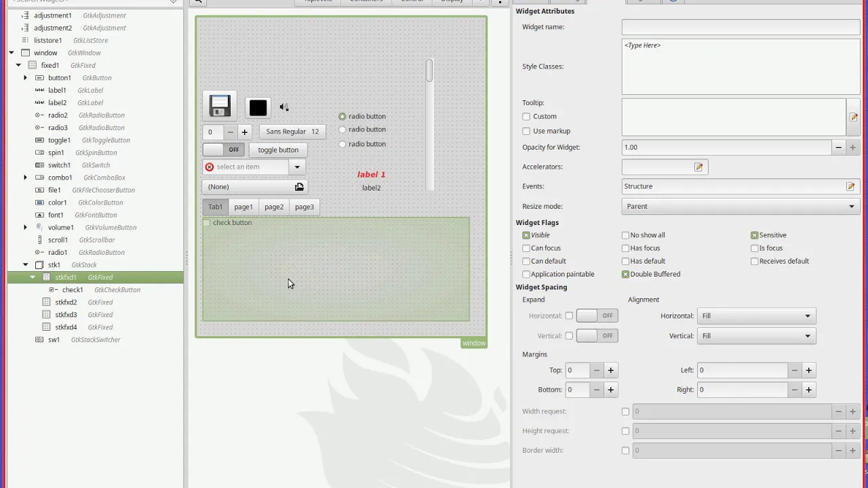Click the black color button on canvas
Viewport: 868px width, 488px height.
tap(258, 108)
